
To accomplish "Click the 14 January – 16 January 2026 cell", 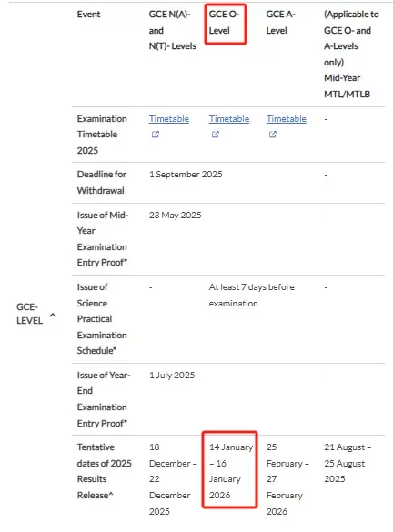I will [231, 471].
